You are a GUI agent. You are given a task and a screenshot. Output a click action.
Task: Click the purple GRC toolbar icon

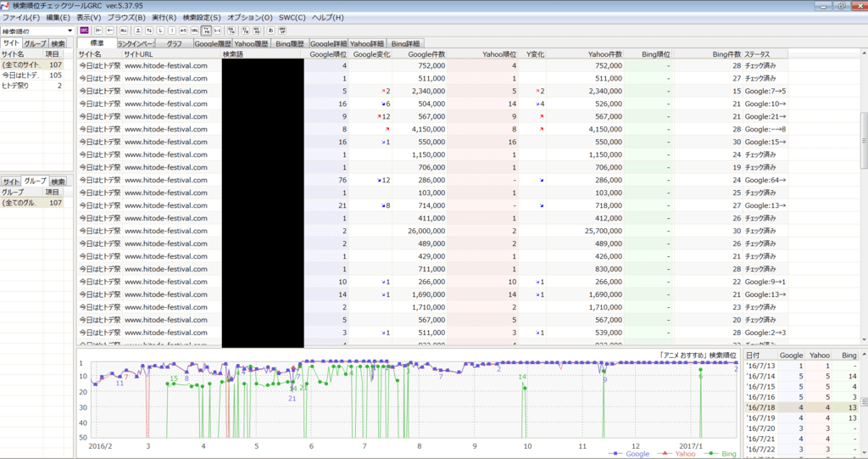(84, 31)
